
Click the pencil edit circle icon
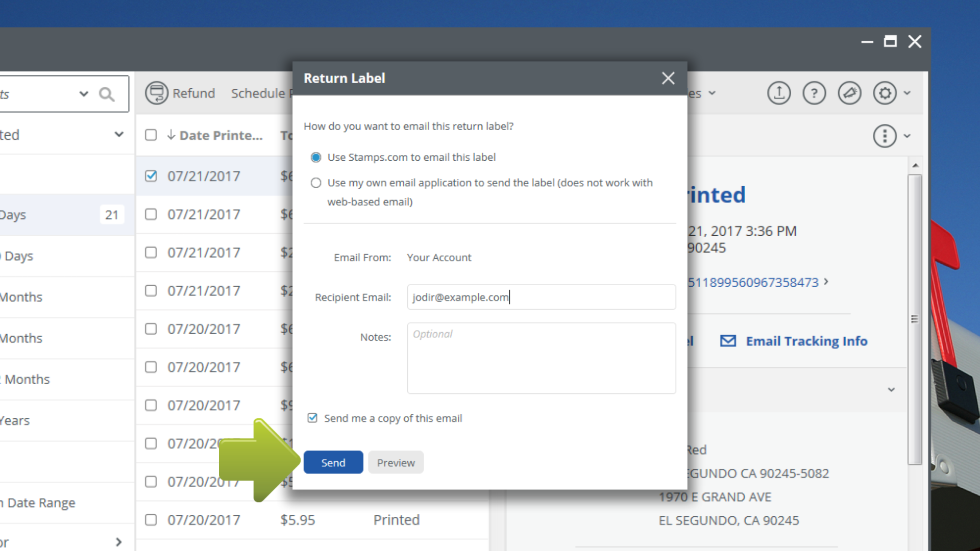849,93
